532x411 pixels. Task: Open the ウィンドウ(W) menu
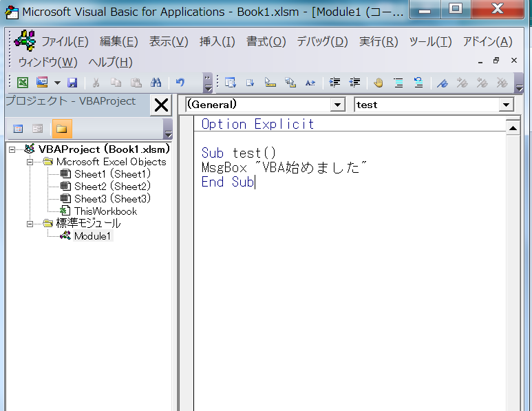pos(47,62)
